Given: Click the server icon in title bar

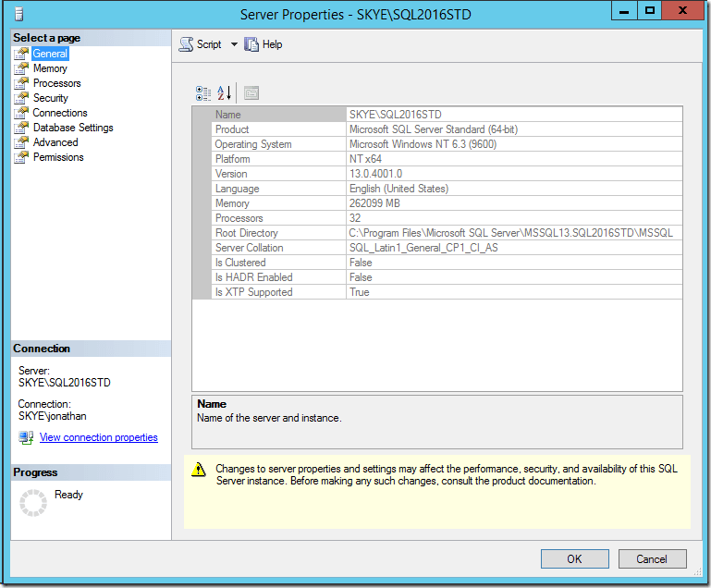Looking at the screenshot, I should pyautogui.click(x=18, y=15).
